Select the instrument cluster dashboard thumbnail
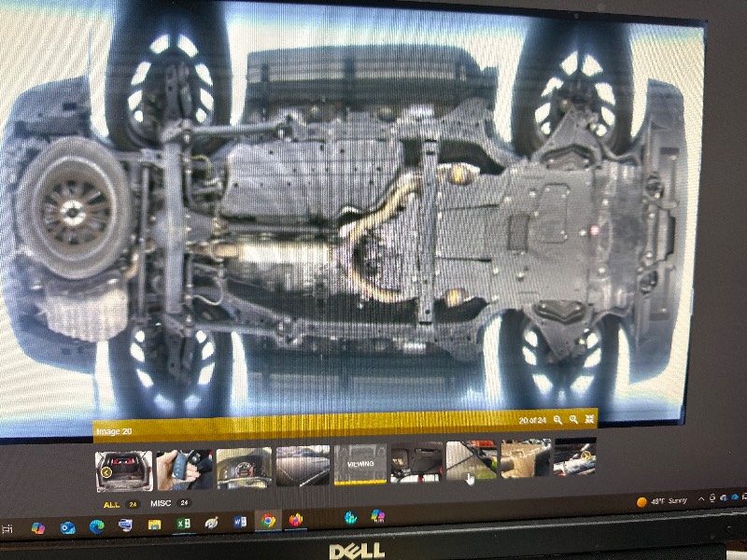 (x=244, y=468)
